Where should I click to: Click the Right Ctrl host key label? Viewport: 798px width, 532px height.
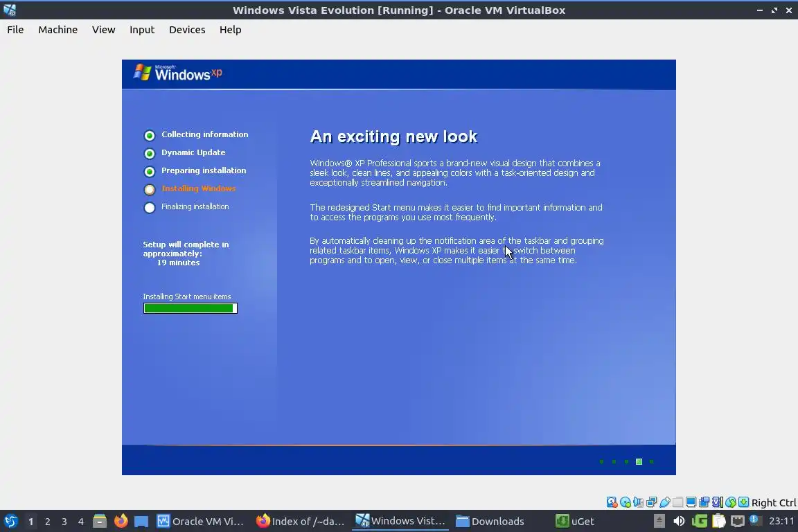pos(774,502)
